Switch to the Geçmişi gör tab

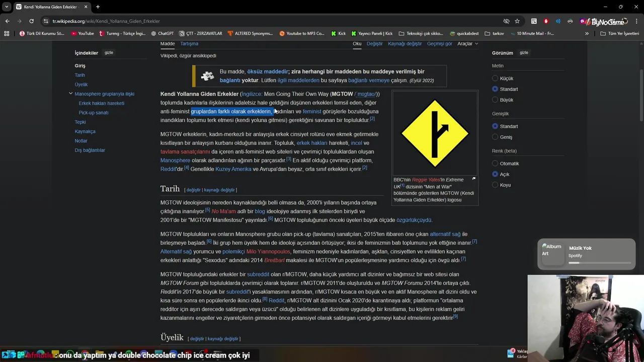[x=440, y=44]
